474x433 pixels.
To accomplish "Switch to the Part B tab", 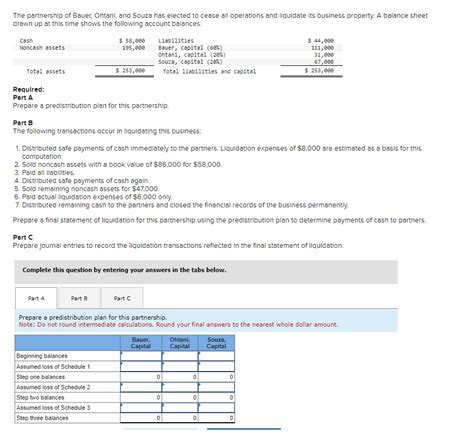I will tap(79, 298).
